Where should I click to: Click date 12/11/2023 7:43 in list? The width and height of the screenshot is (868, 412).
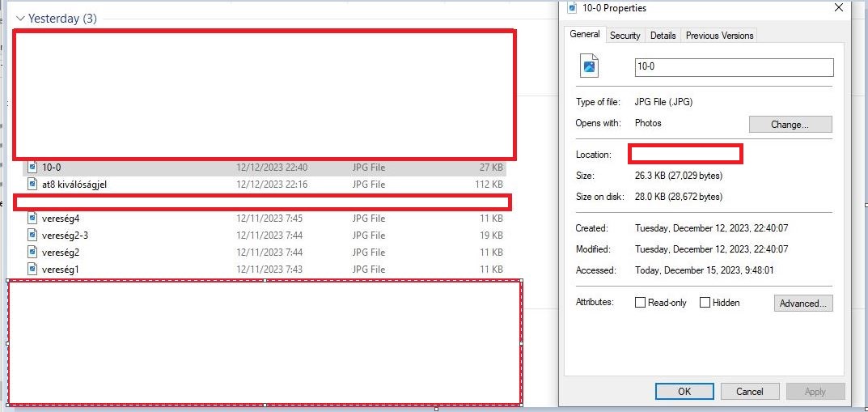(269, 270)
